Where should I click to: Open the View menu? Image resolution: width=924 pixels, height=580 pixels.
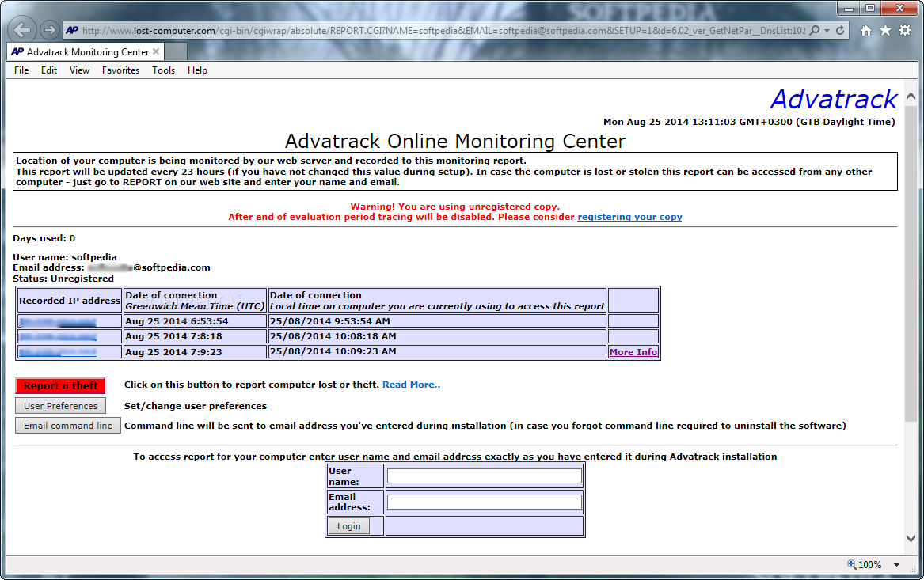pos(79,70)
